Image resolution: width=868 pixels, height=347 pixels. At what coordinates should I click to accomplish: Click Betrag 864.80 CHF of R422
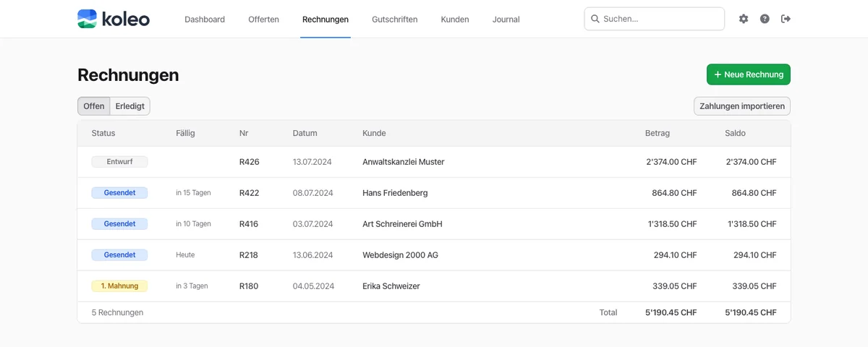(x=675, y=193)
